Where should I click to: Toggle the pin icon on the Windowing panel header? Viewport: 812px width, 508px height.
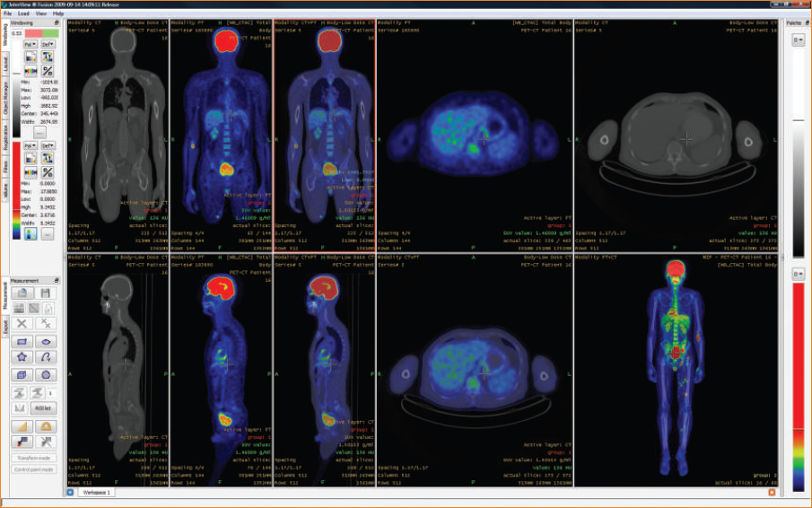(x=57, y=23)
